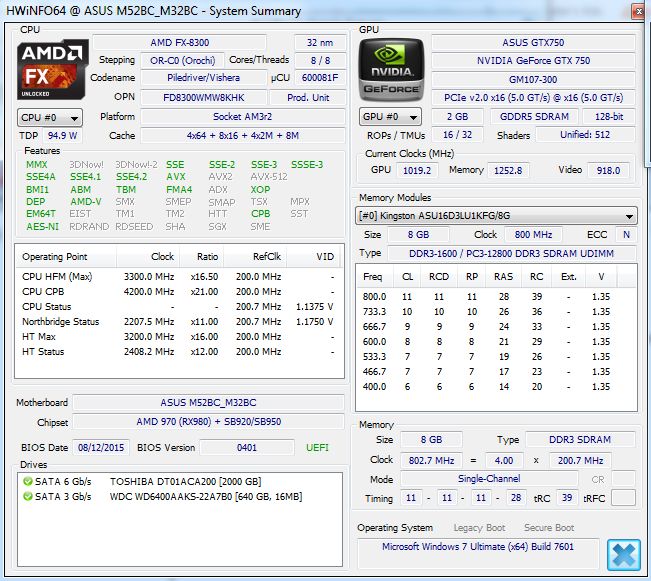
Task: Click the FD8300WMW8KHK OPN field
Action: pos(203,98)
